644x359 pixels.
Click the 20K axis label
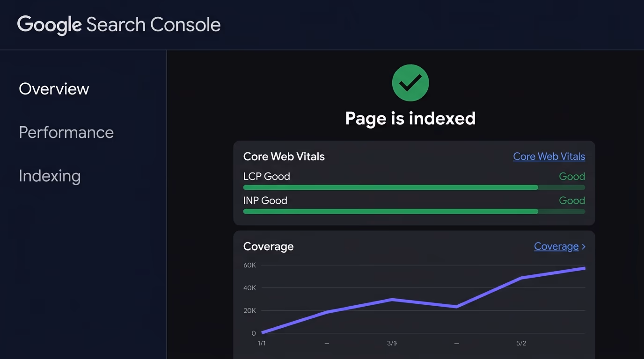(249, 310)
